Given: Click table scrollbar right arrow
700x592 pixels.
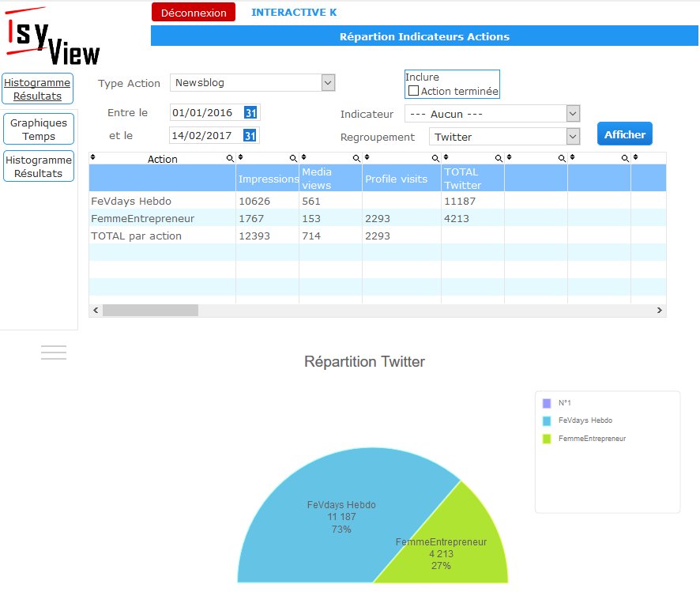Looking at the screenshot, I should pos(660,311).
